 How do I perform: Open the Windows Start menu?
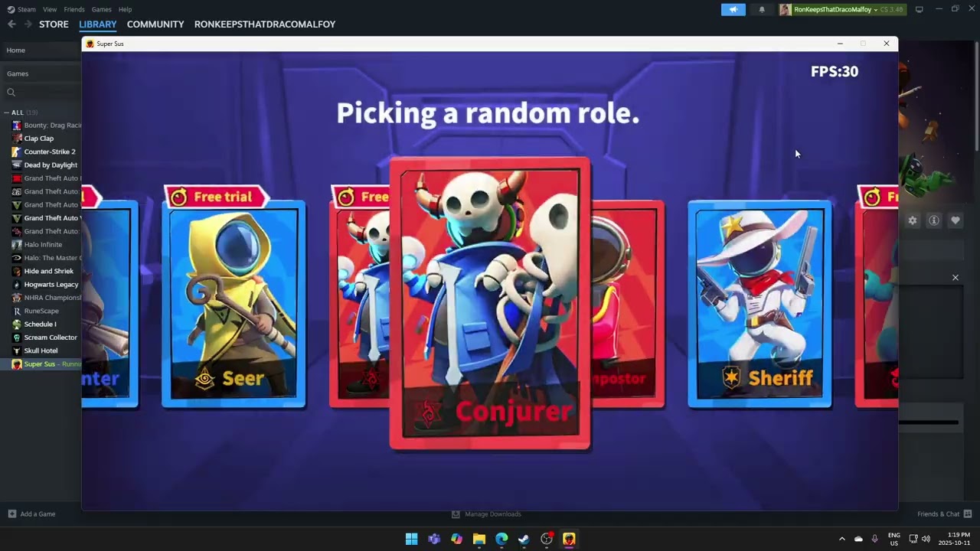click(x=411, y=539)
